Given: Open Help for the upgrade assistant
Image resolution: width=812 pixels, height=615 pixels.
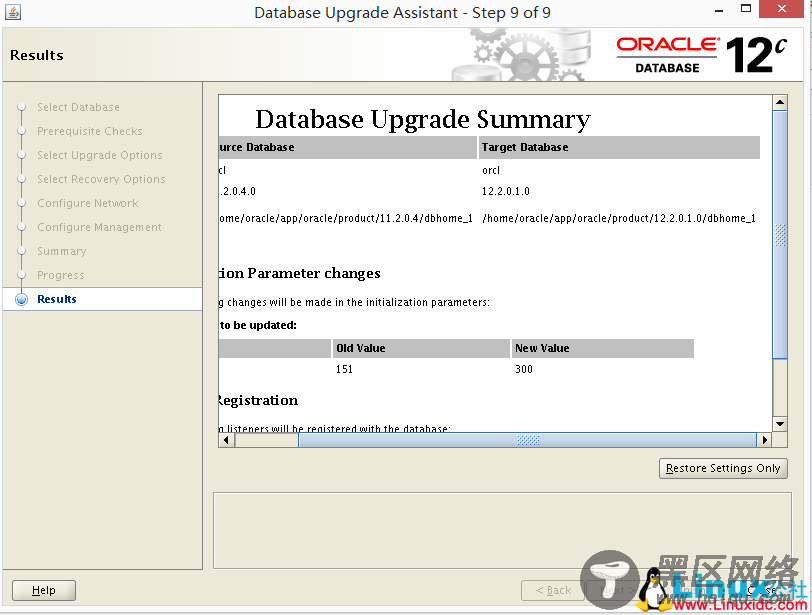Looking at the screenshot, I should [x=44, y=590].
